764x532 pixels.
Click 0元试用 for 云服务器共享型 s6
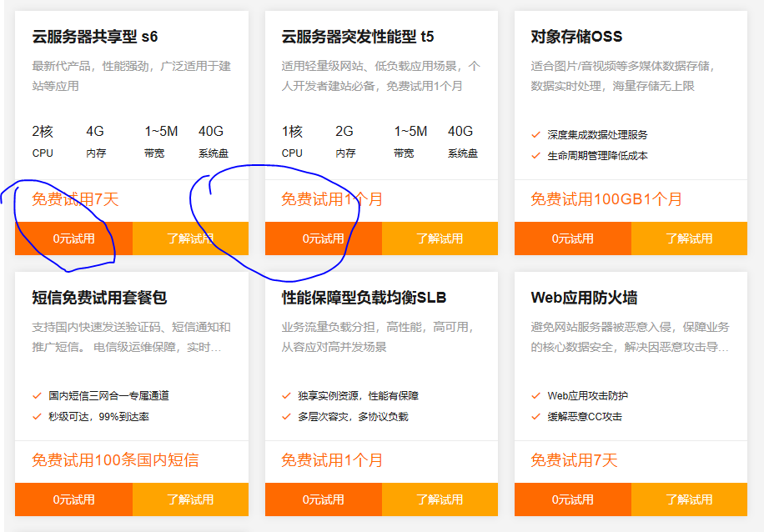point(73,238)
